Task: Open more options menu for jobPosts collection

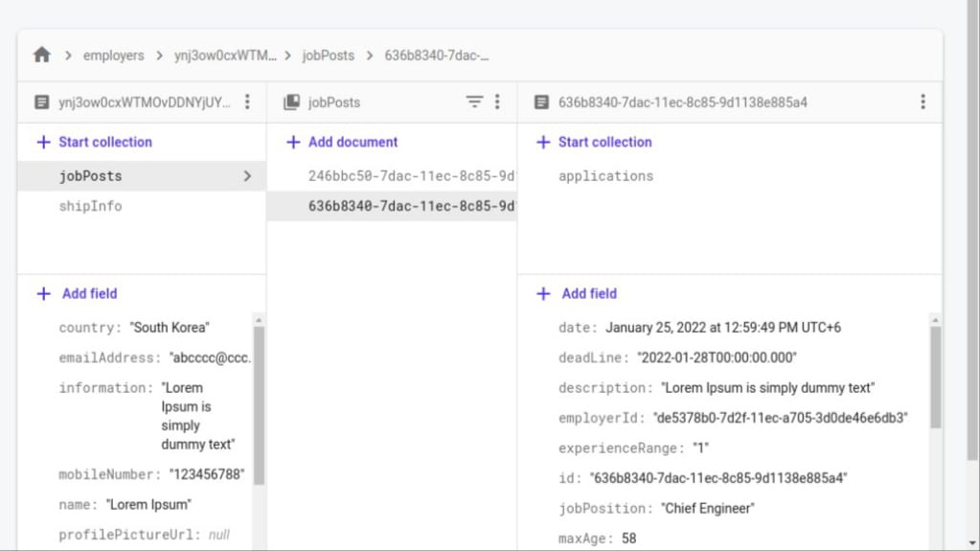Action: (497, 102)
